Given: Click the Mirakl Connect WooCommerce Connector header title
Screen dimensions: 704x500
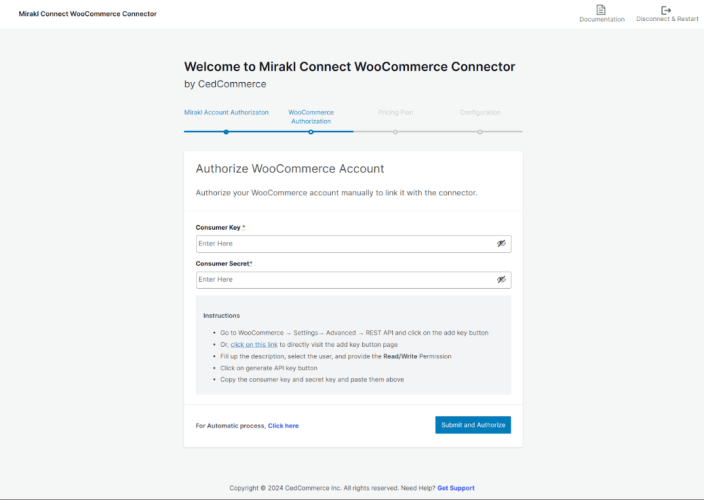Looking at the screenshot, I should pos(88,14).
